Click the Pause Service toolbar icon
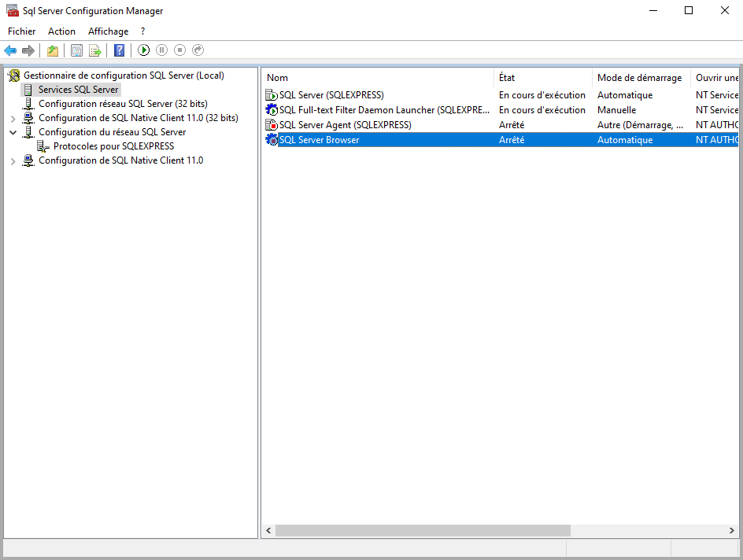The image size is (743, 560). [x=161, y=50]
